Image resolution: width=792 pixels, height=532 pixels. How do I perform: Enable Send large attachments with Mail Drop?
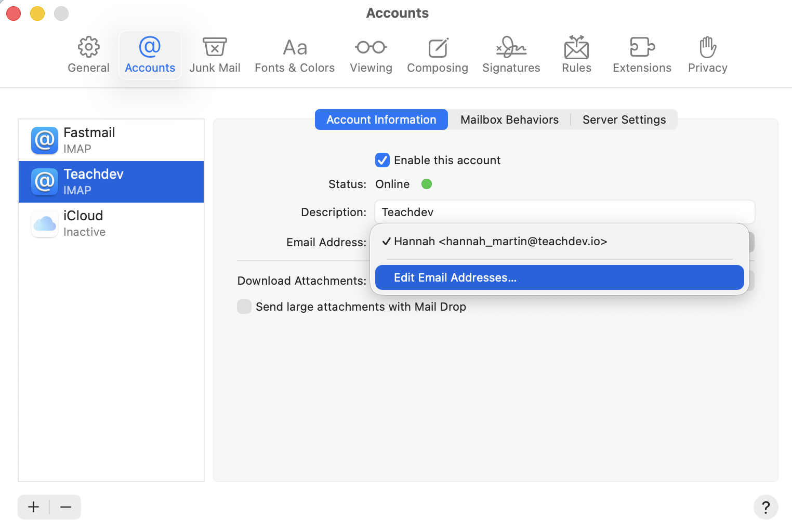coord(244,307)
